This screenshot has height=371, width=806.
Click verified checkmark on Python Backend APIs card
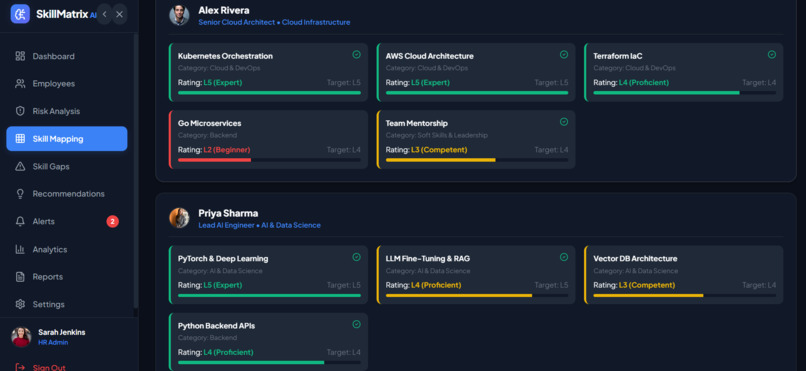pos(356,324)
